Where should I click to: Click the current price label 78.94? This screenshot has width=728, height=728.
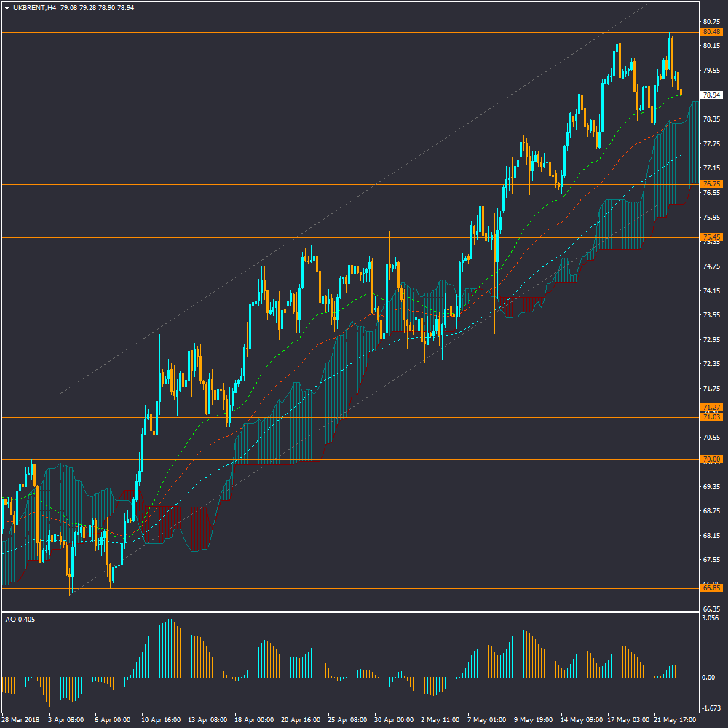(x=711, y=95)
